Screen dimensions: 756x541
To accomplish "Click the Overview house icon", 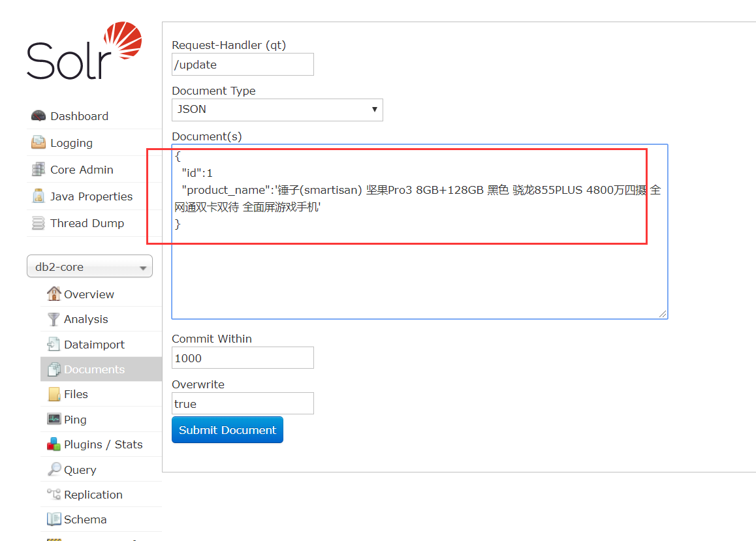I will coord(54,294).
